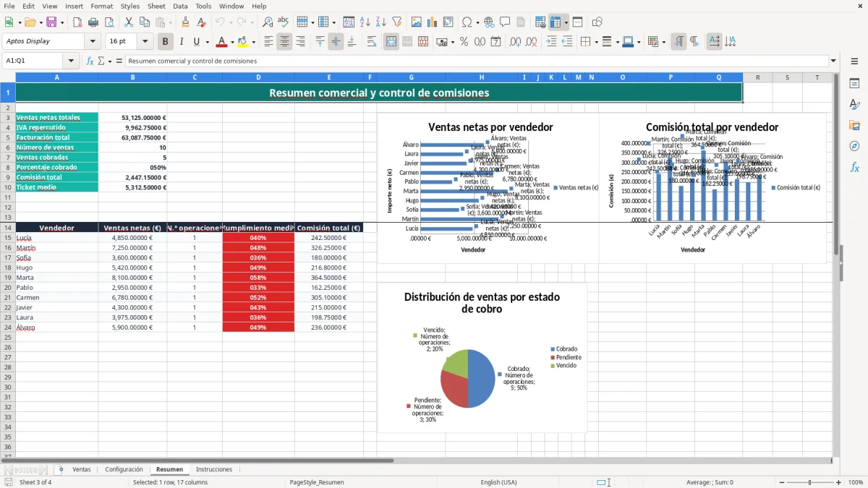Select the Clone Formatting paintbrush

185,22
